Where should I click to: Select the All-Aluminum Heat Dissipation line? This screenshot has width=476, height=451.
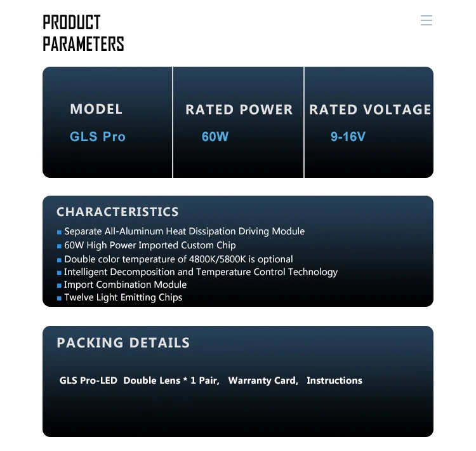point(184,231)
